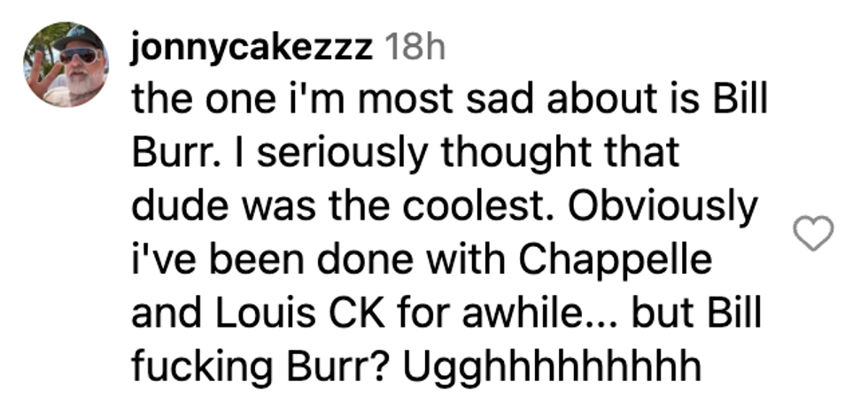The width and height of the screenshot is (868, 410).
Task: Like the comment using the heart icon
Action: (812, 235)
